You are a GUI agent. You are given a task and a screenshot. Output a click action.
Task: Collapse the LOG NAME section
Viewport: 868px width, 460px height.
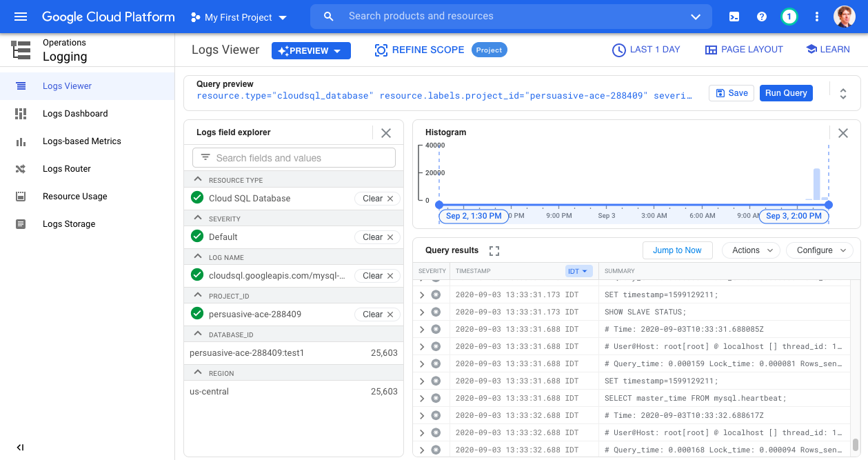[198, 257]
